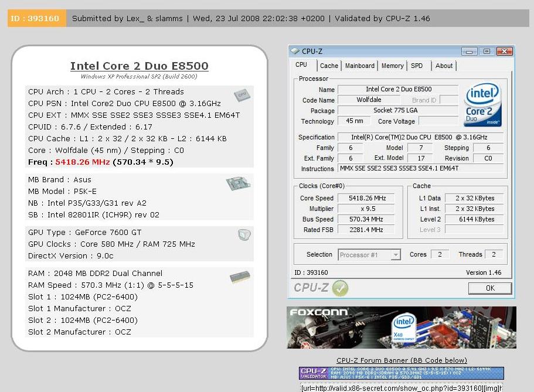Click the GPU Type : GeForce 7600 GT line
The width and height of the screenshot is (534, 392).
point(85,233)
